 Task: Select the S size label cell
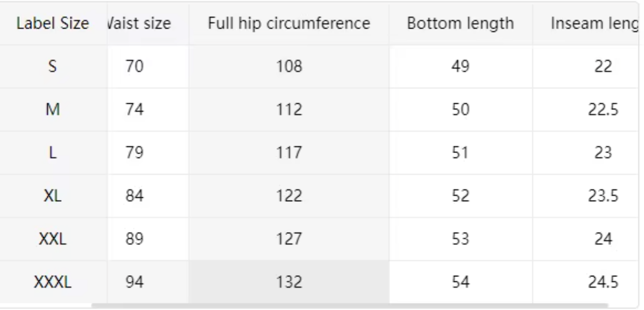click(x=53, y=67)
